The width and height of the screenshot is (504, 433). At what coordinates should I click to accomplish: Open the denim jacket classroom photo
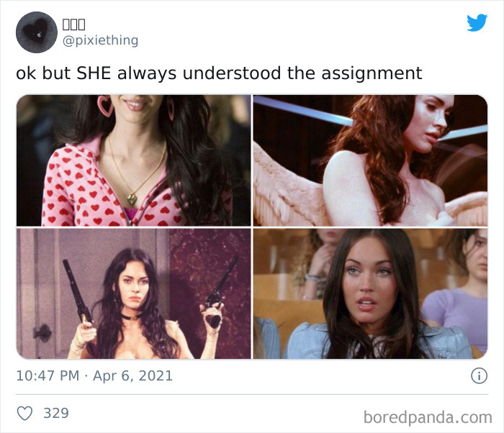(370, 293)
